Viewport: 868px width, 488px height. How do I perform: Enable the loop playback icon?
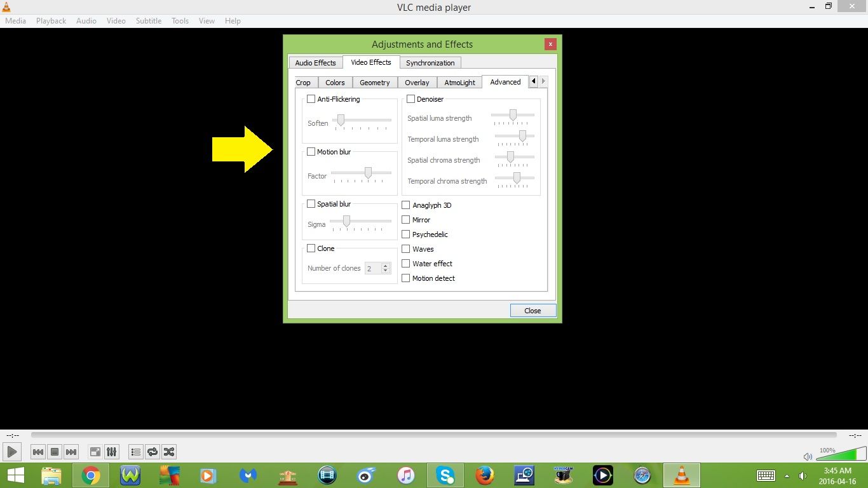point(153,451)
